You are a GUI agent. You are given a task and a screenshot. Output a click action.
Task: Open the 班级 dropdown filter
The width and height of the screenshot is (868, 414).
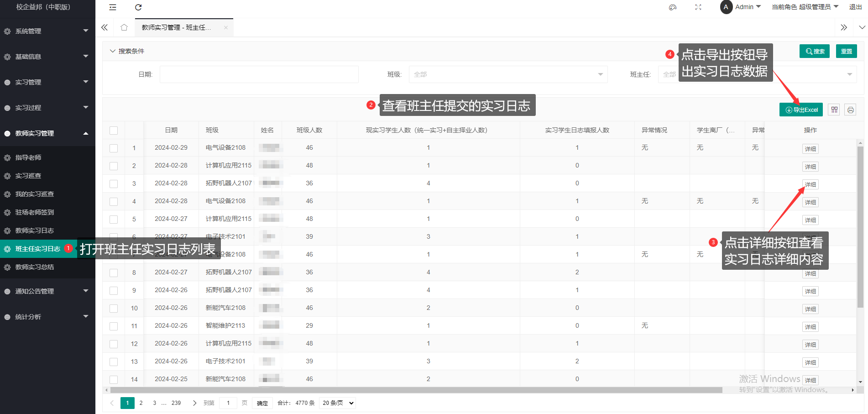pos(507,74)
